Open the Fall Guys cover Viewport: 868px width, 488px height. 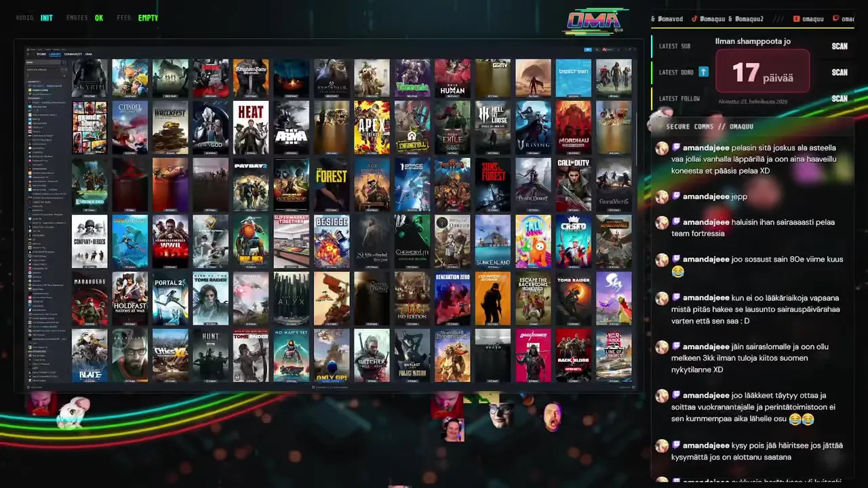533,241
